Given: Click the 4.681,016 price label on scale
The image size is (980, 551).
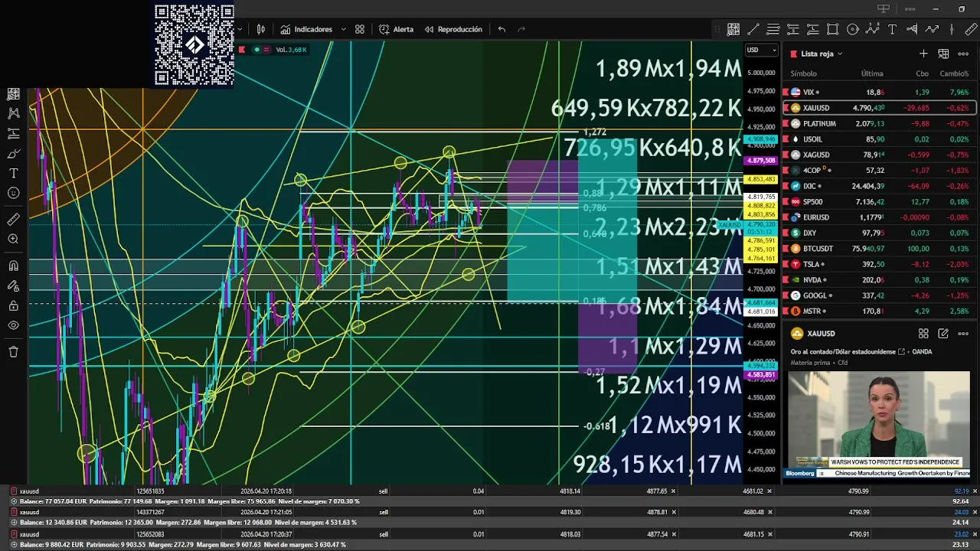Looking at the screenshot, I should pos(761,311).
